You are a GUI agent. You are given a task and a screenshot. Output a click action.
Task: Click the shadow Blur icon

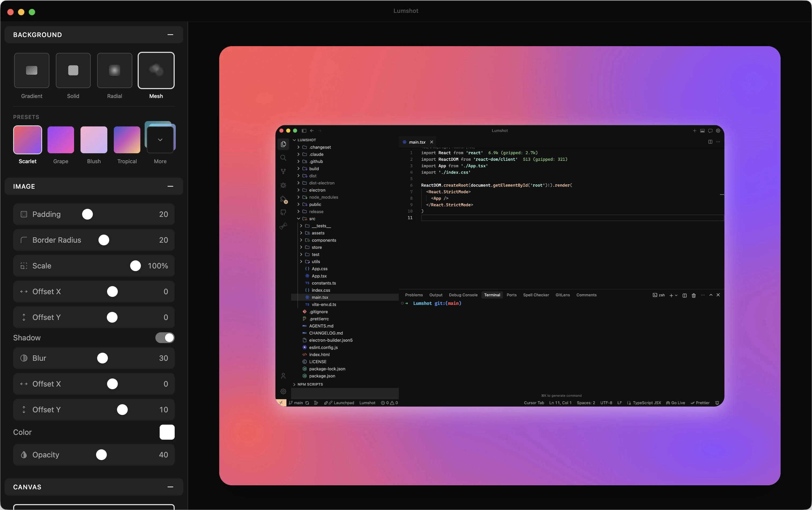tap(24, 358)
